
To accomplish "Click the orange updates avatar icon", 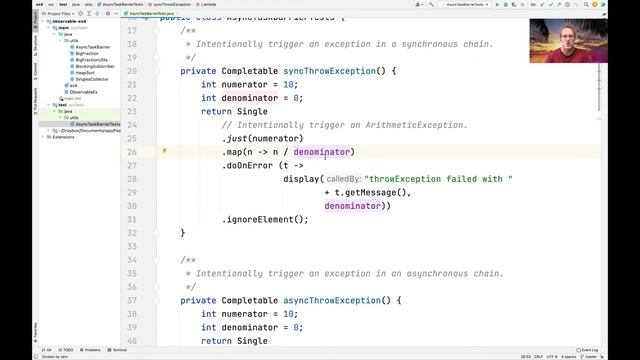I will 595,4.
